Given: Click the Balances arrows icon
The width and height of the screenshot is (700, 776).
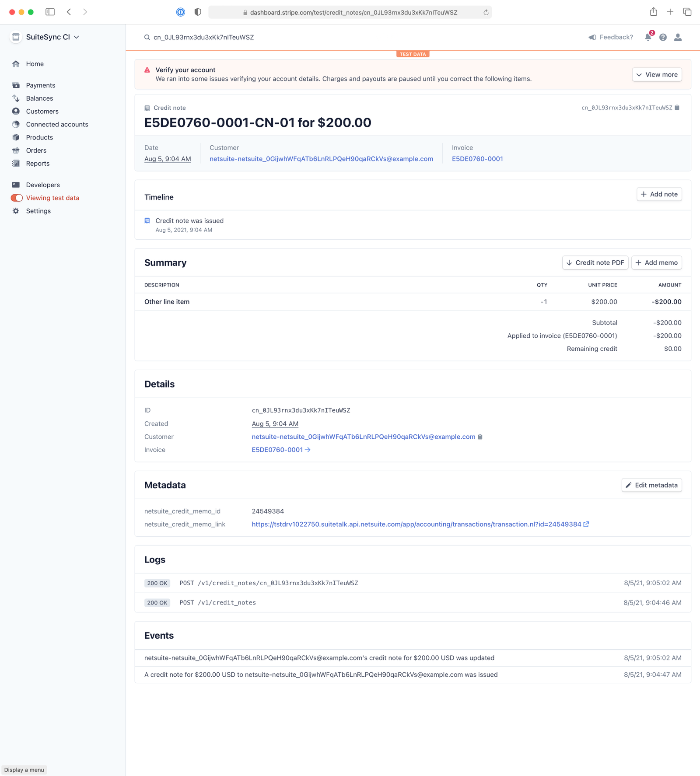Looking at the screenshot, I should tap(16, 98).
